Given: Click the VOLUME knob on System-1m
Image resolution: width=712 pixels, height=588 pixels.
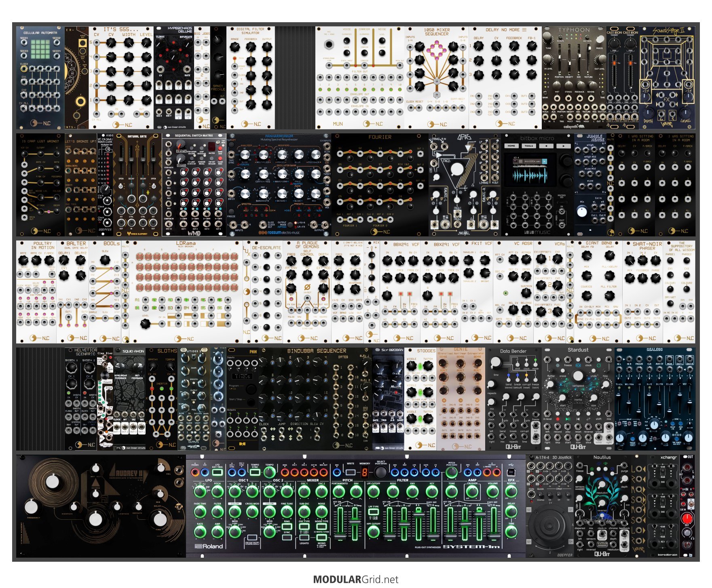Looking at the screenshot, I should [493, 492].
